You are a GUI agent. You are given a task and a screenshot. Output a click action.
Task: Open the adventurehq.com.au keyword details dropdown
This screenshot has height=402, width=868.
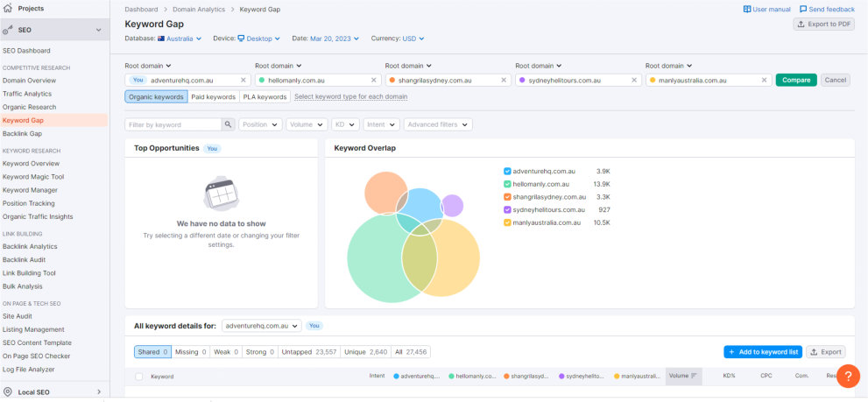[x=262, y=326]
